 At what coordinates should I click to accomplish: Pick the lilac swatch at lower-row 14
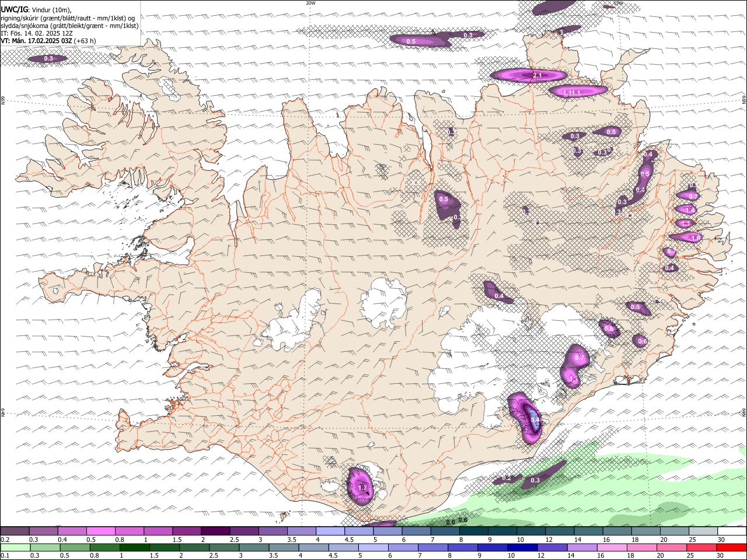[x=581, y=547]
